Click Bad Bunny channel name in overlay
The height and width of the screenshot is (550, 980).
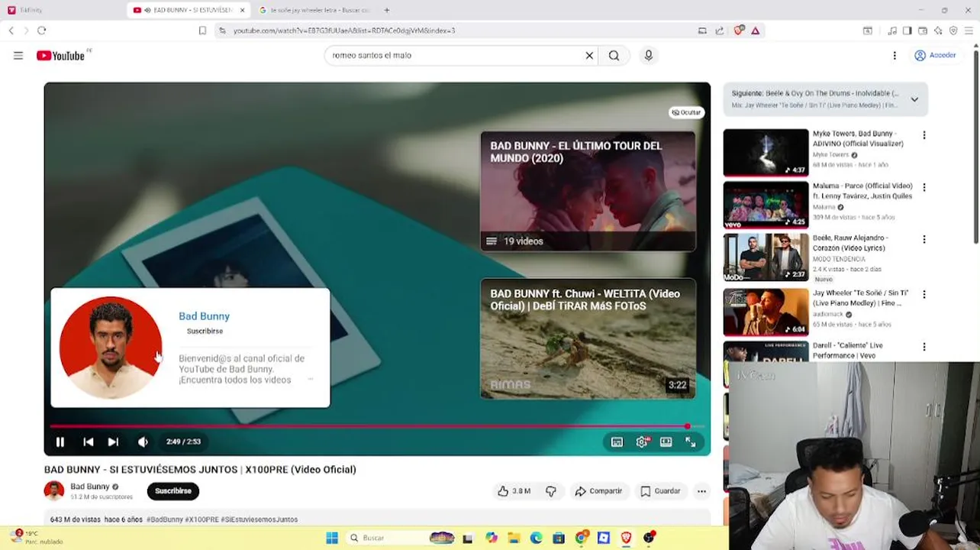pos(204,316)
